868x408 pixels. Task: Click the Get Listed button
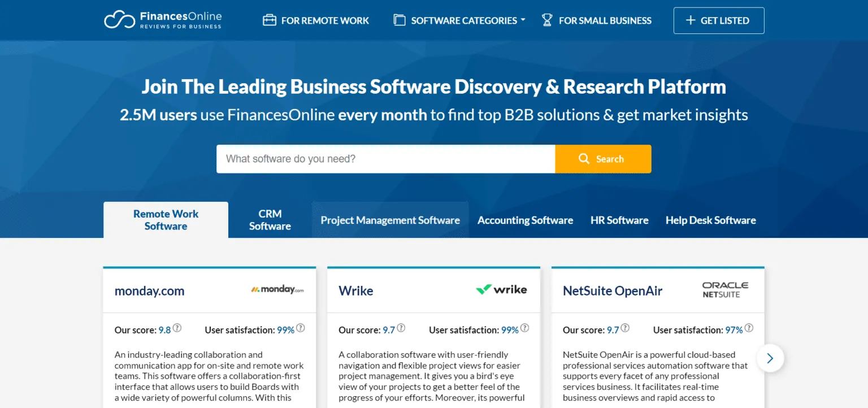(x=718, y=20)
